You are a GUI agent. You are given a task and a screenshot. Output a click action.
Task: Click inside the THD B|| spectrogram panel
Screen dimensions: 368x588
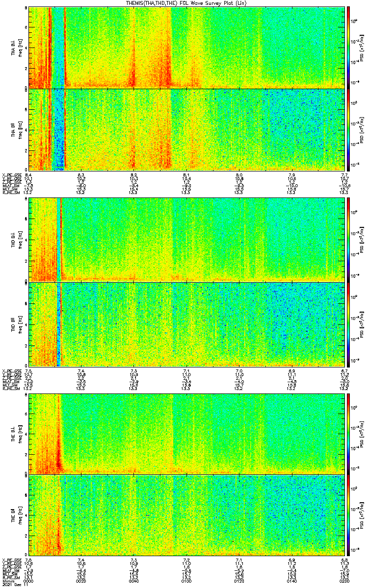186,324
